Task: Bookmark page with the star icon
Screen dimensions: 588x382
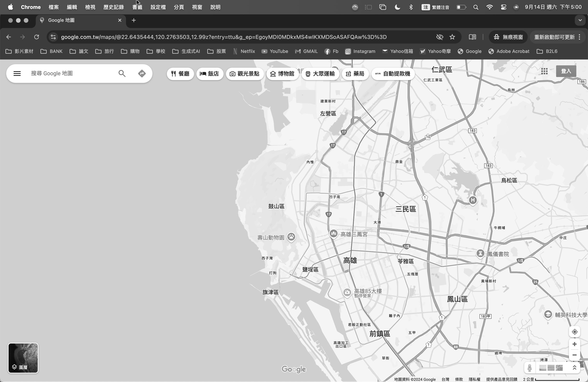Action: click(x=452, y=37)
